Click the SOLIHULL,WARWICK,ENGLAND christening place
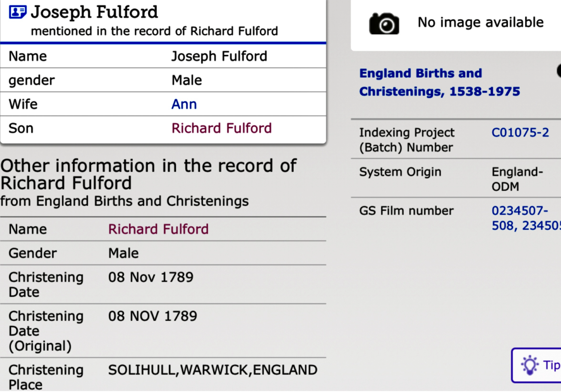 [213, 370]
